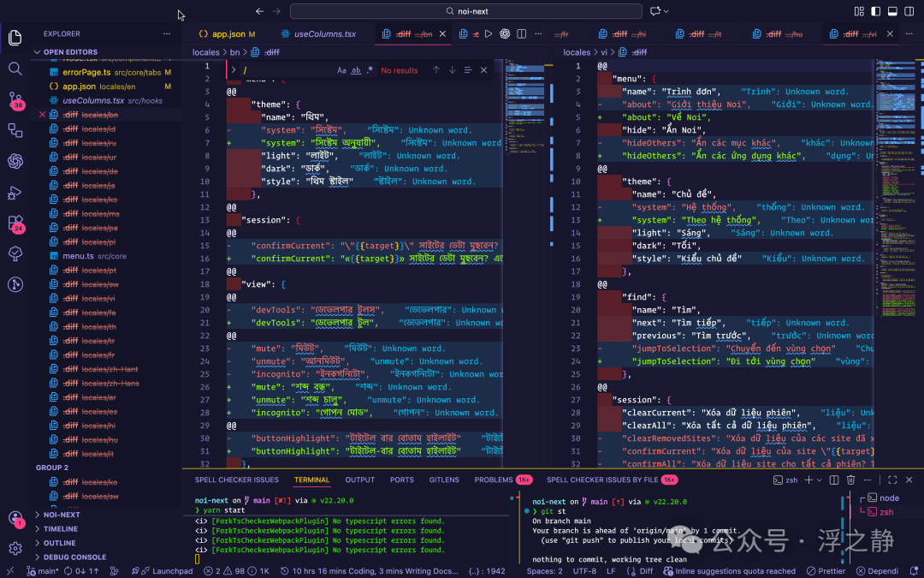The width and height of the screenshot is (924, 578).
Task: Toggle Match Whole Word in find widget
Action: coord(356,70)
